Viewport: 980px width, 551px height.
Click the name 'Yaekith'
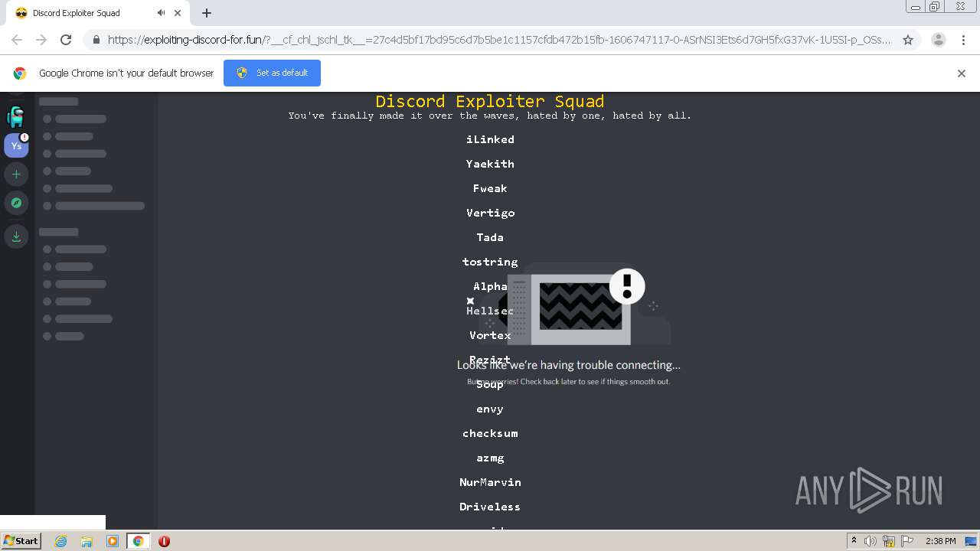click(x=490, y=164)
